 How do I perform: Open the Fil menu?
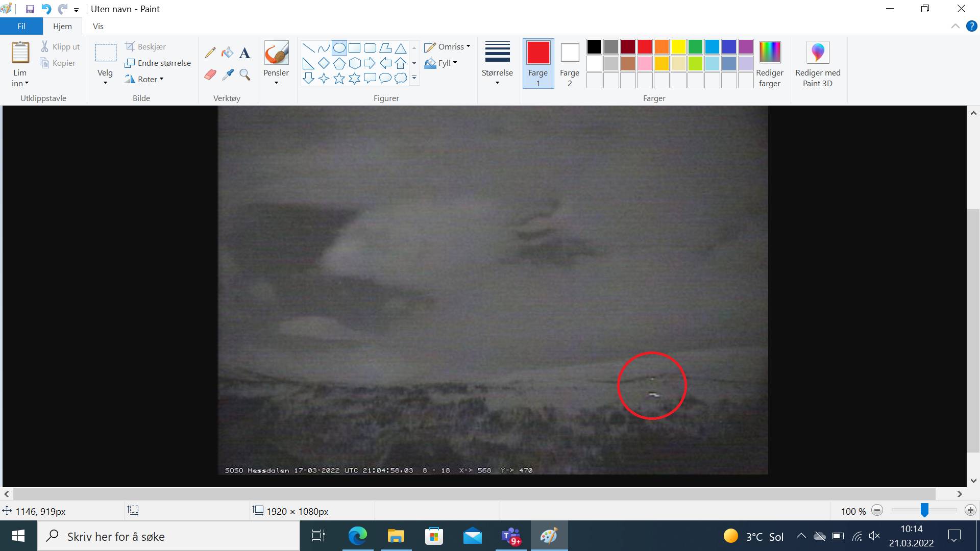click(x=21, y=26)
